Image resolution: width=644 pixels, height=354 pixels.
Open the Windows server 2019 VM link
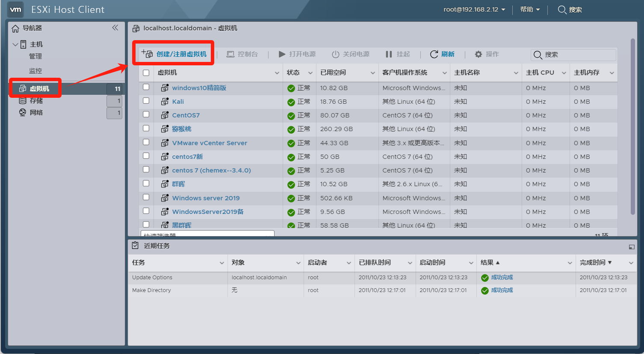click(x=206, y=198)
